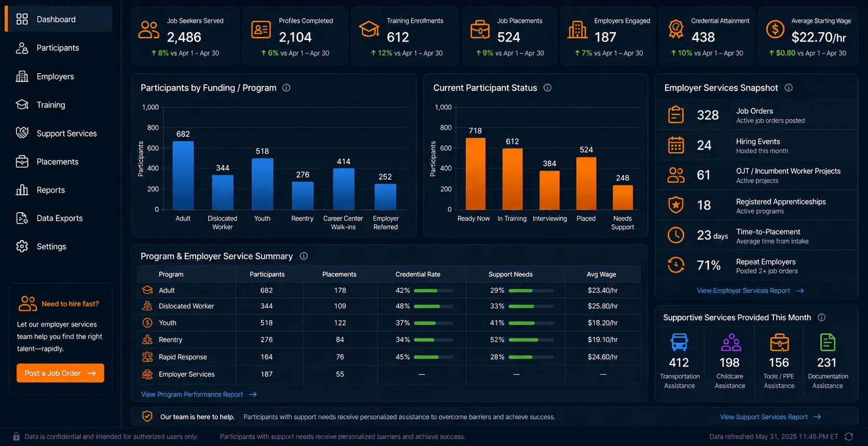This screenshot has height=446, width=868.
Task: Select Training in the sidebar
Action: coord(51,105)
